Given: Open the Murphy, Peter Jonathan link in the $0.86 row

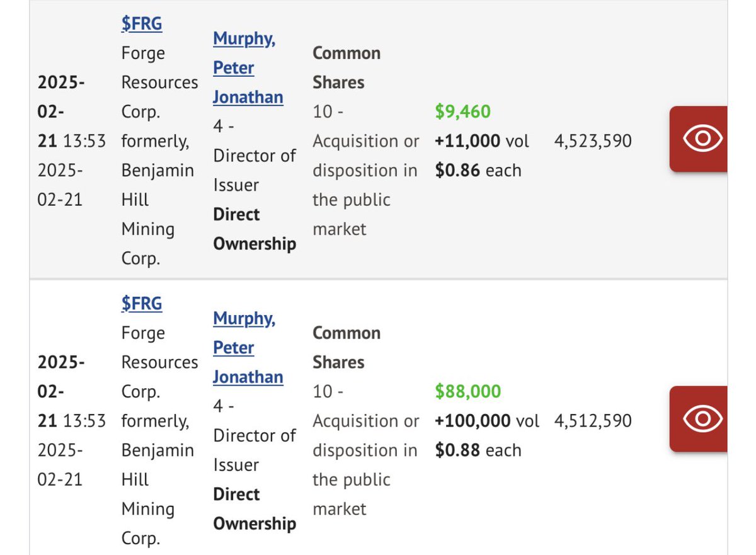Looking at the screenshot, I should 248,67.
